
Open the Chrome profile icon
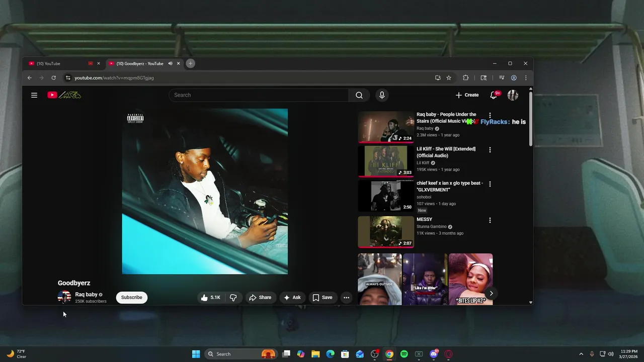[x=514, y=78]
